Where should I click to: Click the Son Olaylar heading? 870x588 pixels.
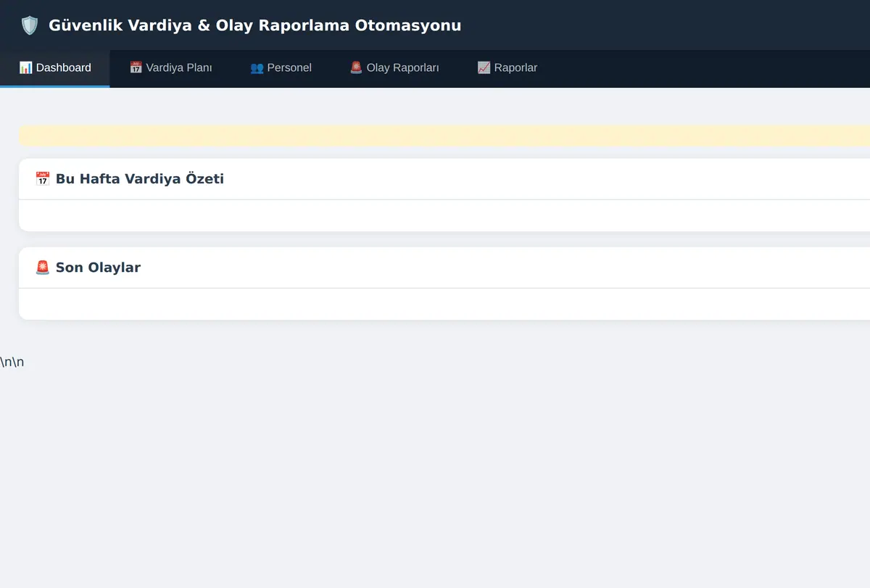coord(98,268)
